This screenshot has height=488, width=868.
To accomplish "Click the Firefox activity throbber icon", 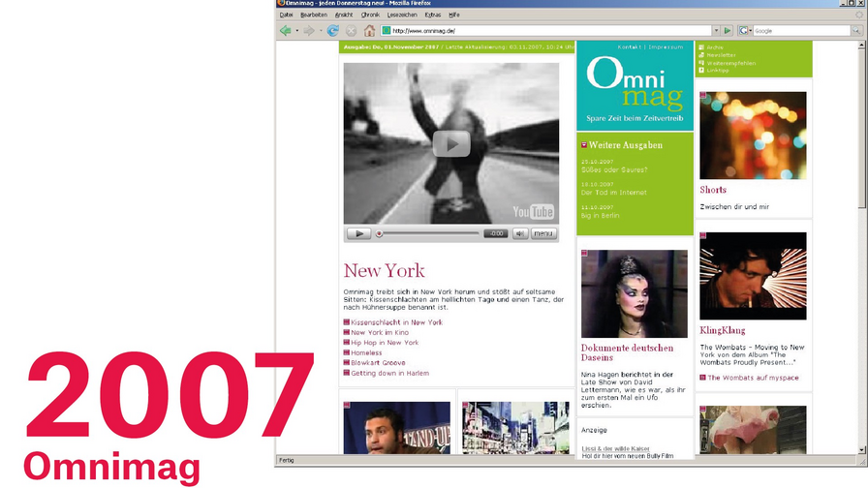I will click(x=859, y=15).
